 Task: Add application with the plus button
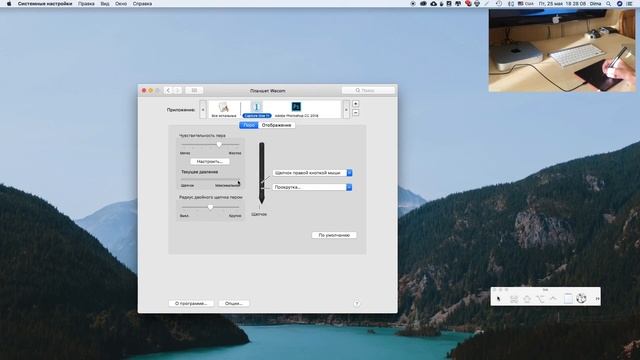356,104
